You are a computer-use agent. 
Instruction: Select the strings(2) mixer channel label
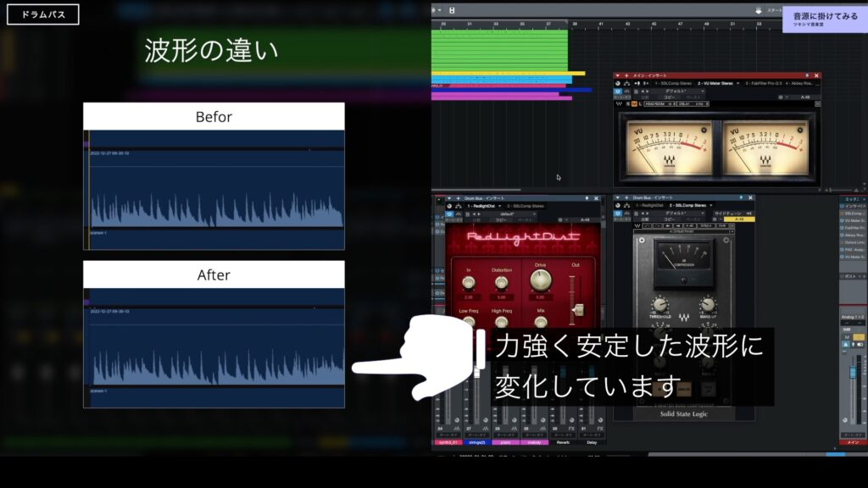coord(476,442)
